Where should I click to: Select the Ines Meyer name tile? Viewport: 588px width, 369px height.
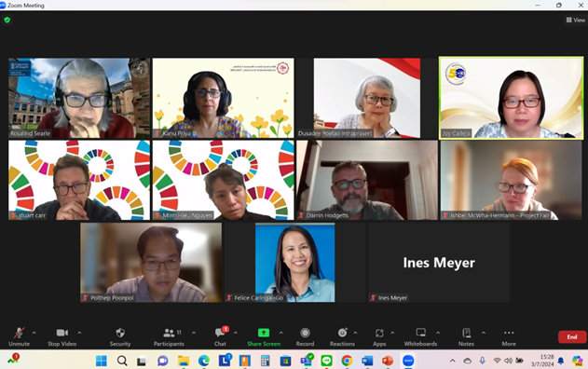pos(439,263)
